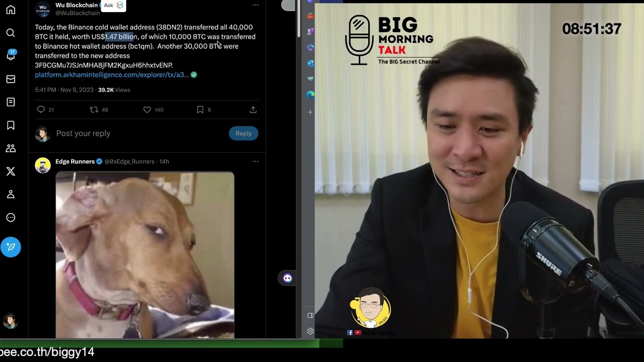
Task: Open the Edge logo icon in the sidebar
Action: click(x=310, y=95)
